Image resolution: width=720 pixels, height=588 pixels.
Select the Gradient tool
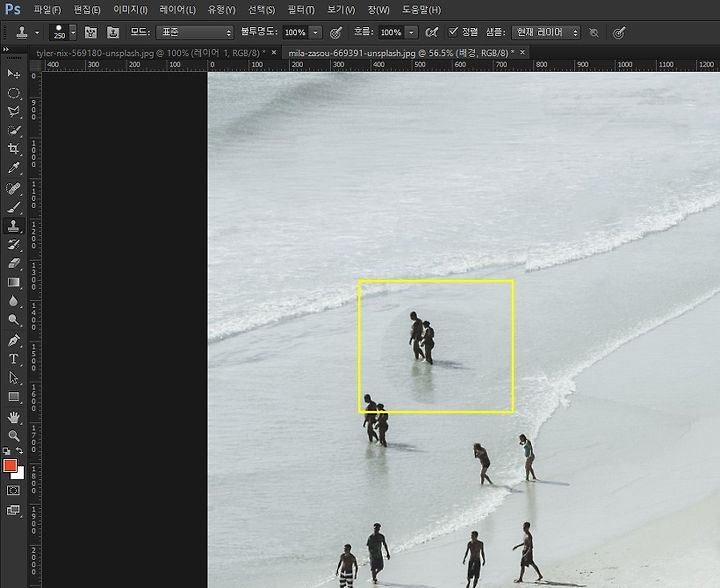[x=14, y=282]
